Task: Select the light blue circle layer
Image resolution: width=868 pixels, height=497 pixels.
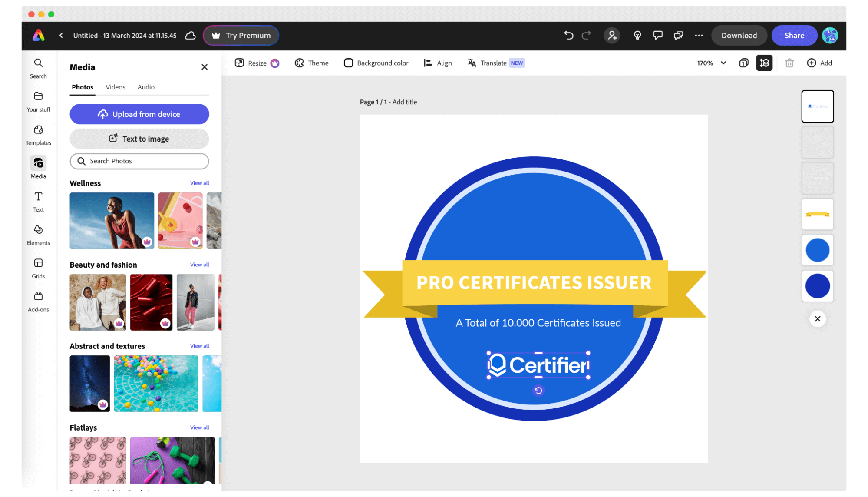Action: coord(817,250)
